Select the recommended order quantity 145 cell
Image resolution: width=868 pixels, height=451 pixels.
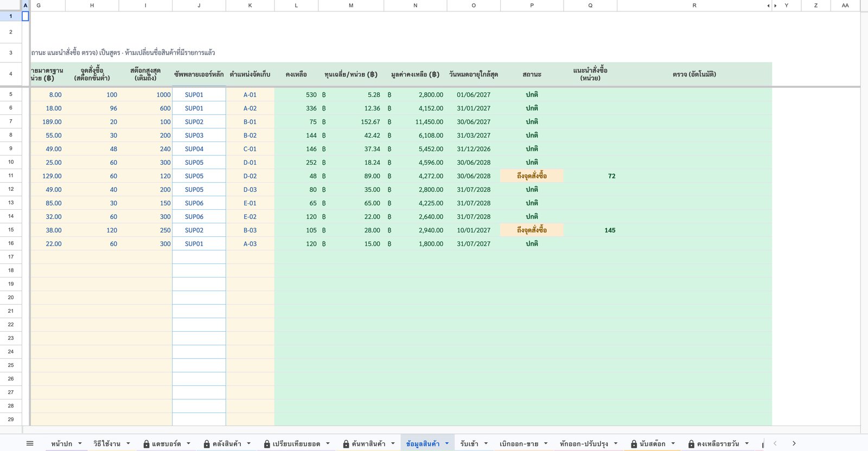(590, 230)
